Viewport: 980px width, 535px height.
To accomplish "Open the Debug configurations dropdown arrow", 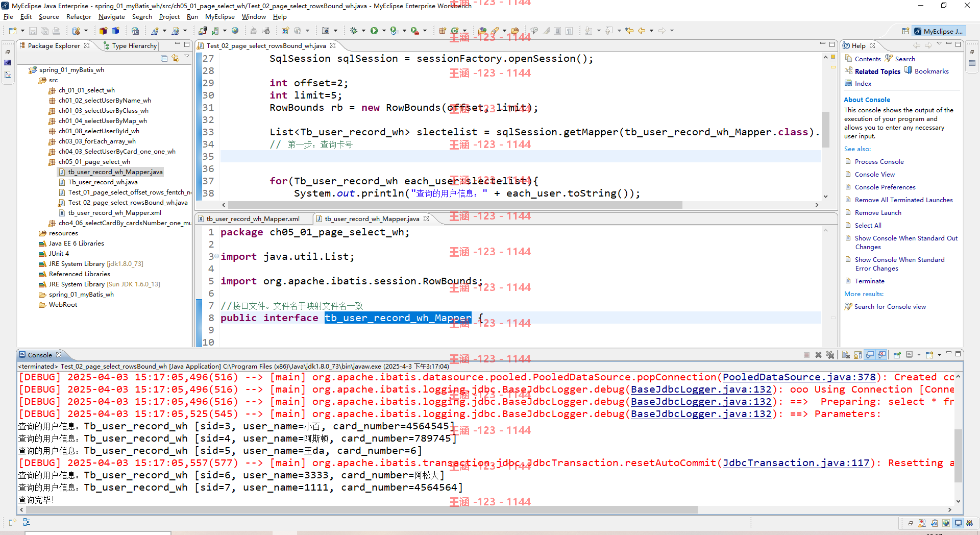I will click(x=363, y=31).
